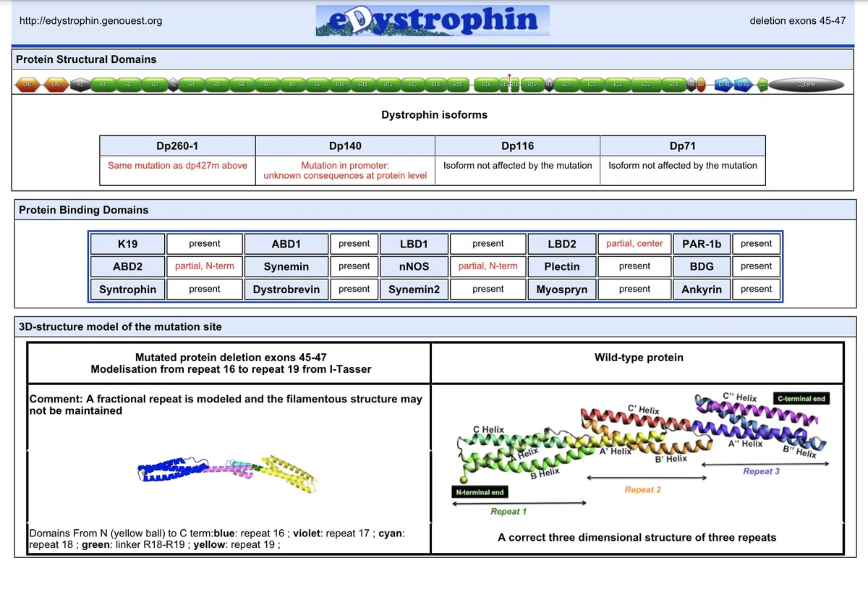
Task: Click the Plectin binding domain cell
Action: click(562, 266)
